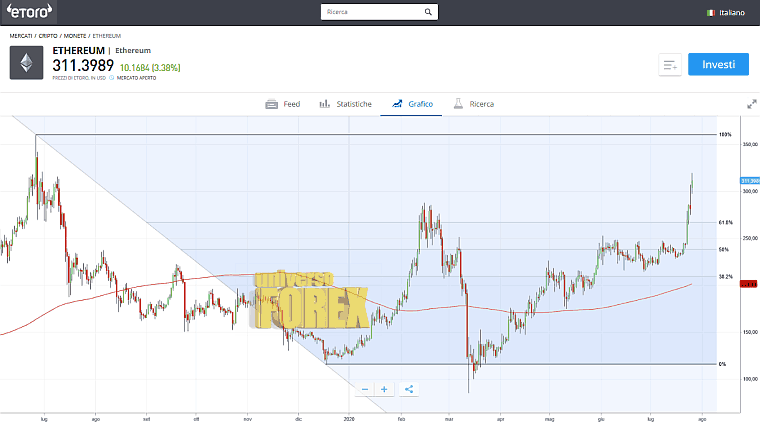Click the CRIPTO breadcrumb link
This screenshot has height=424, width=760.
[x=49, y=35]
